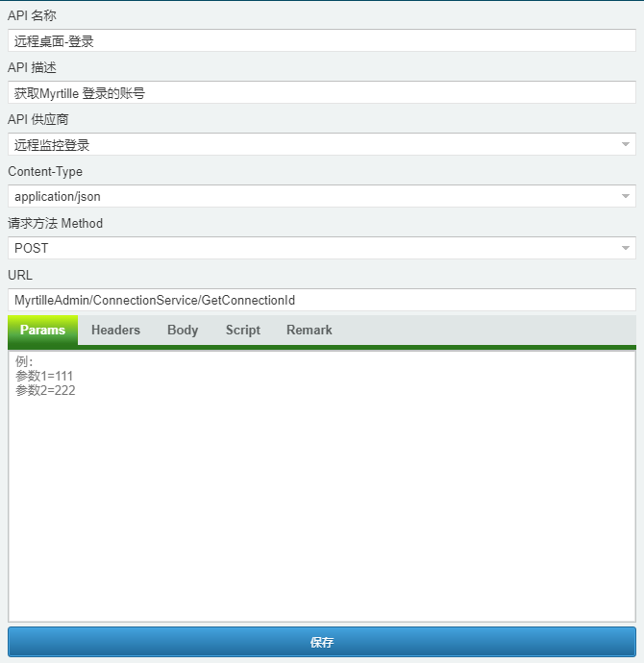Click the Content-Type label text

(x=45, y=171)
